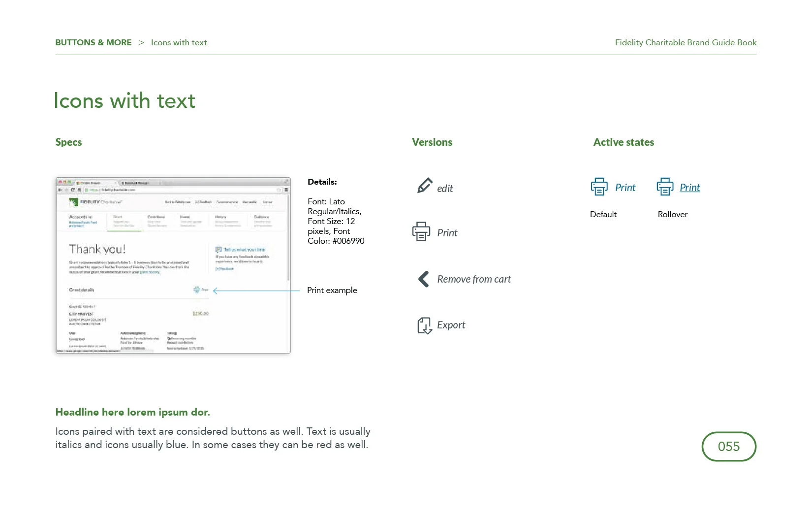Click the Rollover state blue printer icon
This screenshot has width=812, height=517.
665,187
